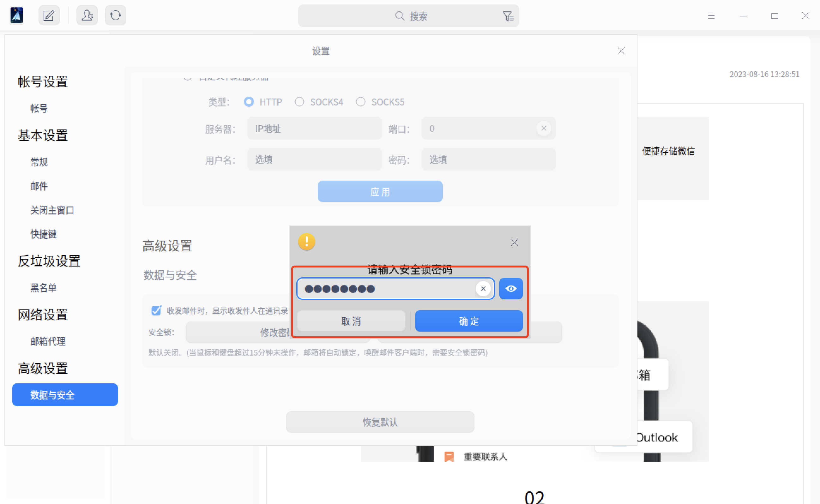Click the 服务器 IP地址 field
Viewport: 820px width, 504px height.
[314, 128]
